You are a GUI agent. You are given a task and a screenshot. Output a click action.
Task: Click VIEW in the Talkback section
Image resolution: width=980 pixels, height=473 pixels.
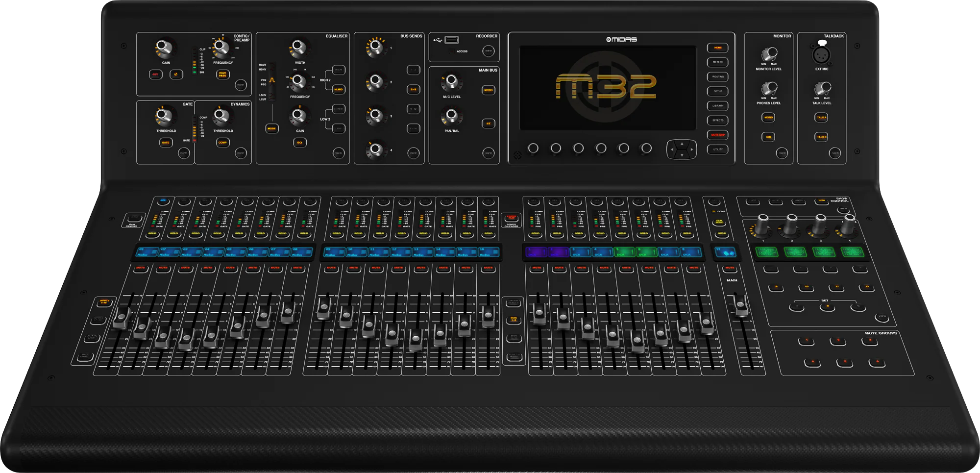point(835,153)
